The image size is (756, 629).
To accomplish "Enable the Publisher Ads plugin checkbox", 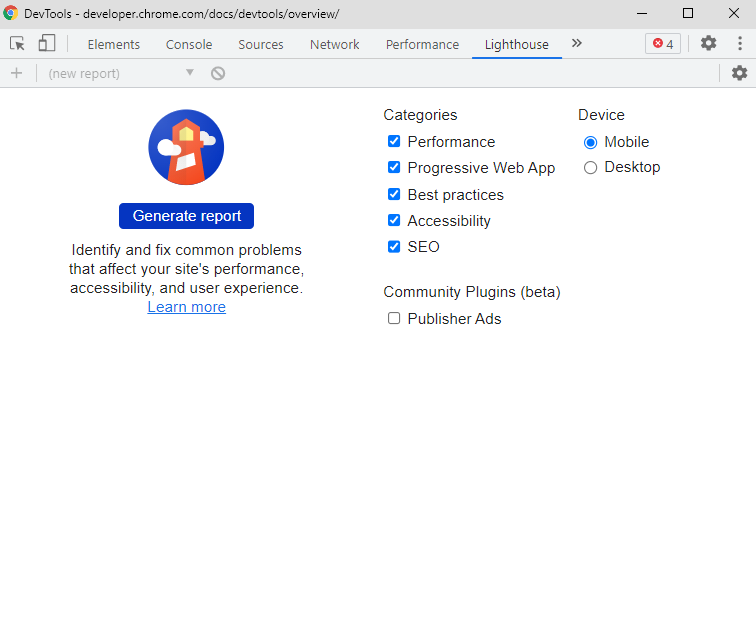I will (394, 318).
